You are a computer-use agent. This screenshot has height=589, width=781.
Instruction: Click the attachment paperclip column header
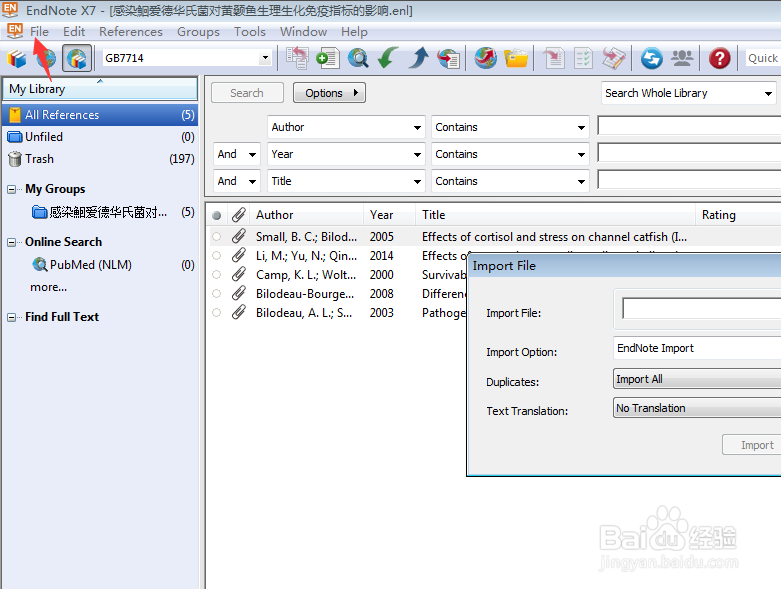239,215
